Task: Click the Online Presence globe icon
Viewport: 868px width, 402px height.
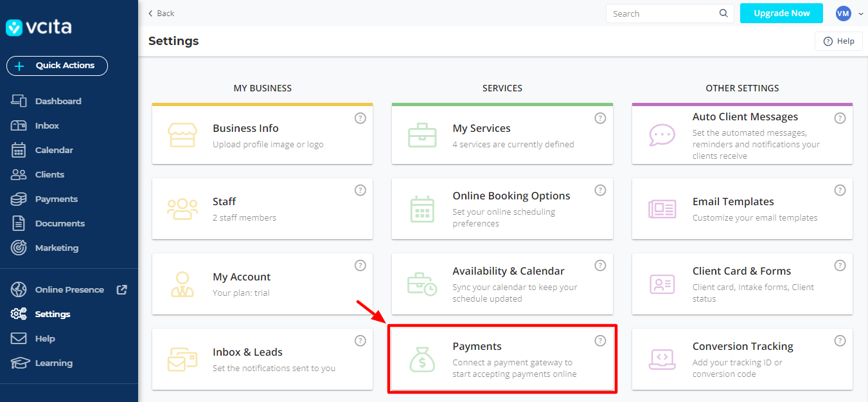Action: (19, 289)
